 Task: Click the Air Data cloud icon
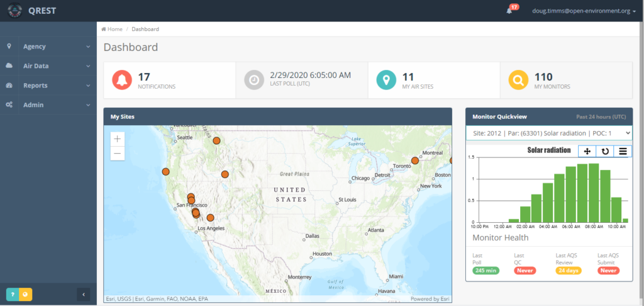(9, 66)
